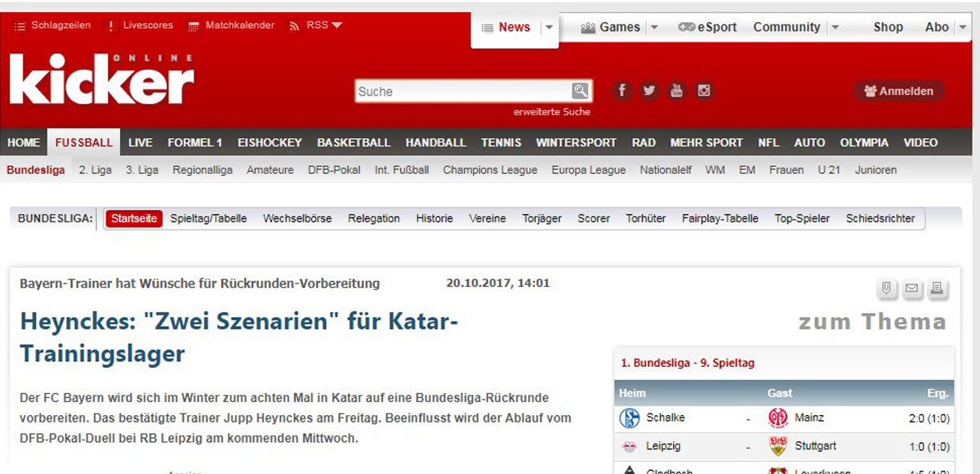Click the Community menu label

tap(786, 27)
